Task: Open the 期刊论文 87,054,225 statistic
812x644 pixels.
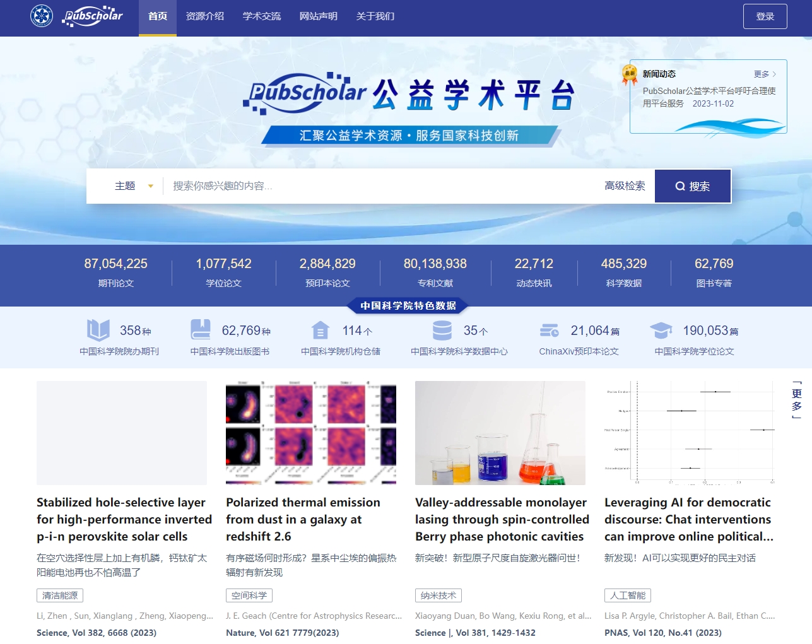Action: click(116, 272)
